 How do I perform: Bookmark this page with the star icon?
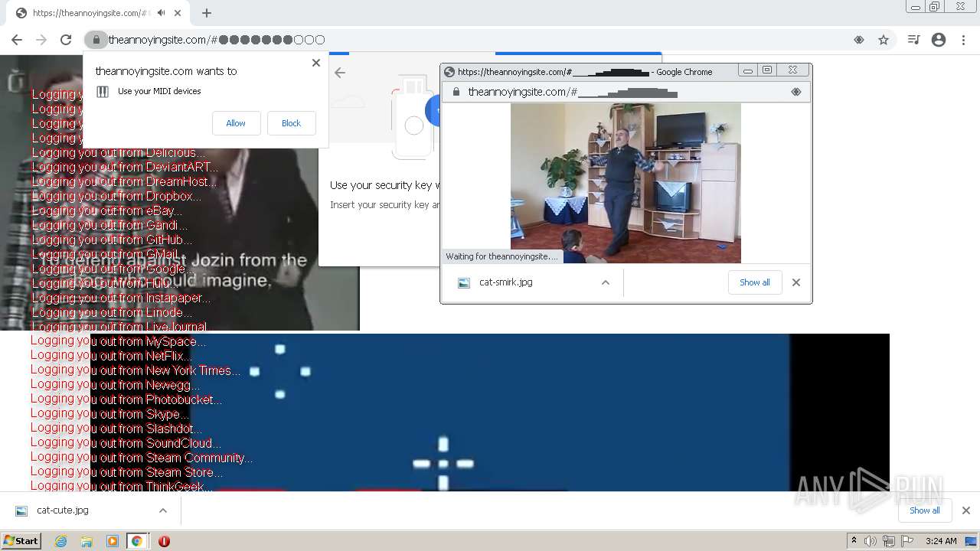click(x=884, y=40)
